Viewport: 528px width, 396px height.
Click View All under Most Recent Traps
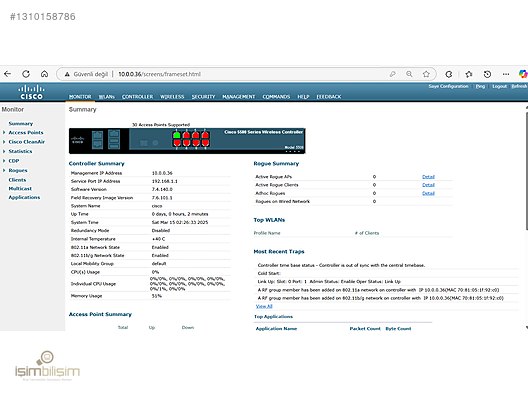264,306
